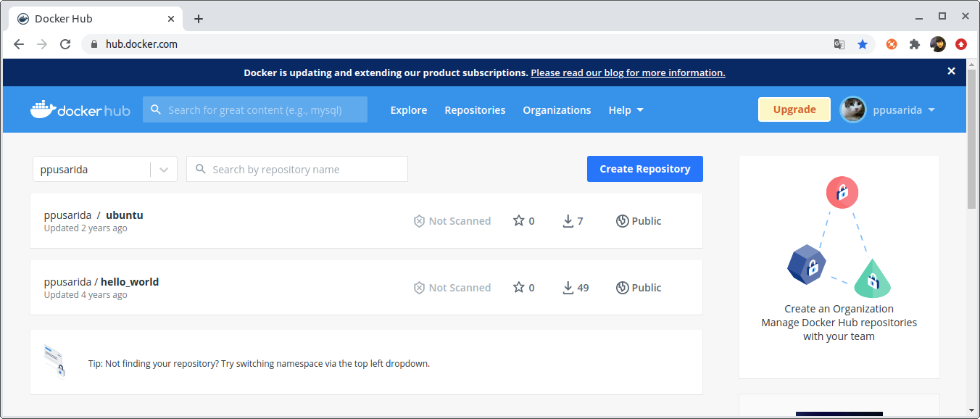980x419 pixels.
Task: Click the Search by repository name field
Action: coord(297,170)
